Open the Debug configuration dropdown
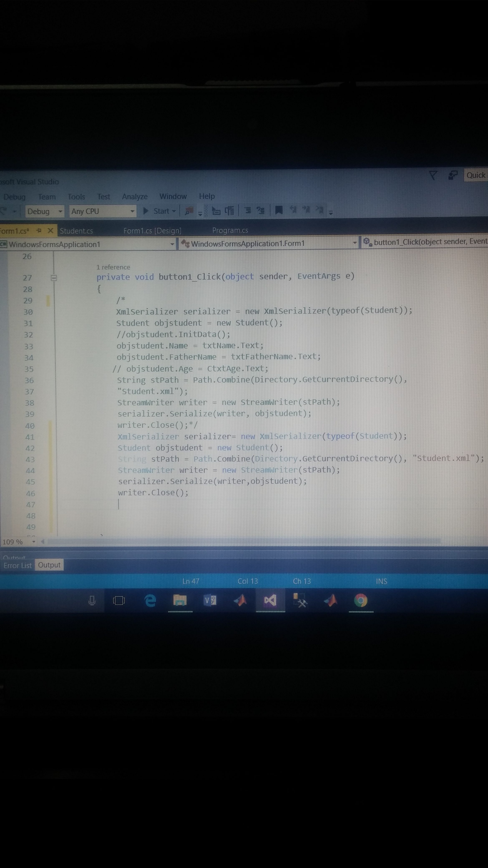The width and height of the screenshot is (488, 868). tap(44, 211)
